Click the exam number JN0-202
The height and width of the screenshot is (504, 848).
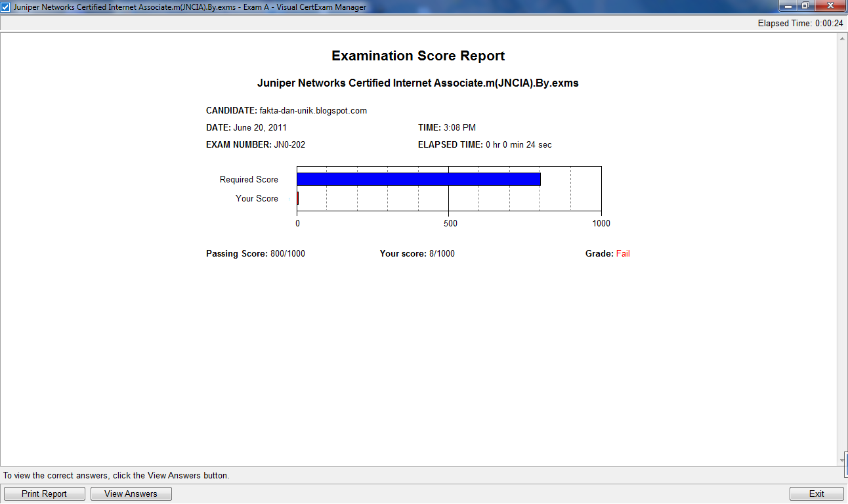(x=289, y=144)
